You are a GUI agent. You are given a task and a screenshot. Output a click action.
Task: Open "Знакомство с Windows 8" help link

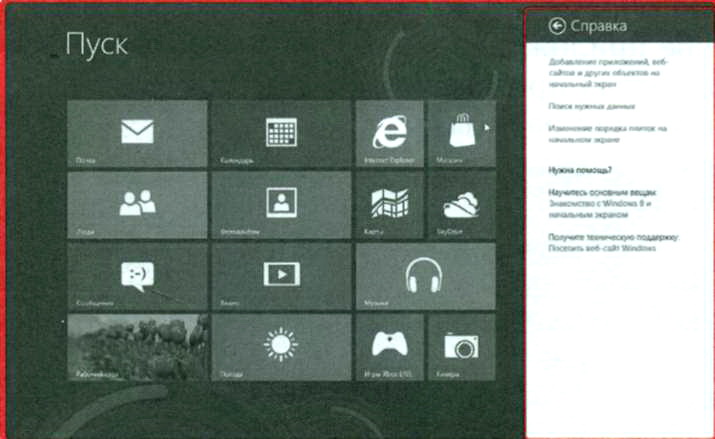[600, 209]
